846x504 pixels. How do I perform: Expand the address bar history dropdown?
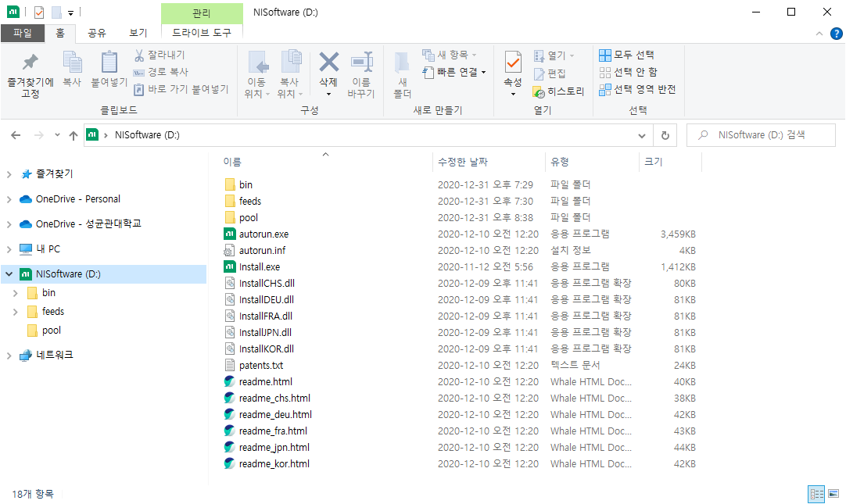[x=641, y=136]
